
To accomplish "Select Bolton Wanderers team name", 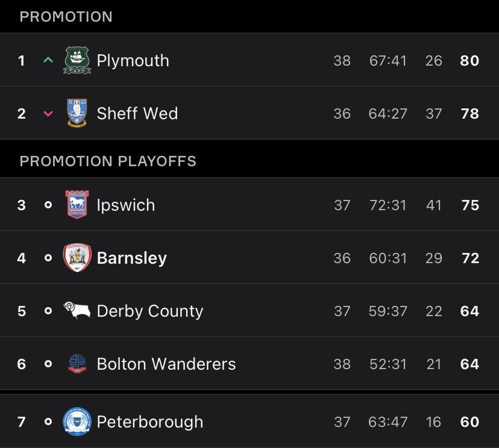I will pyautogui.click(x=166, y=364).
